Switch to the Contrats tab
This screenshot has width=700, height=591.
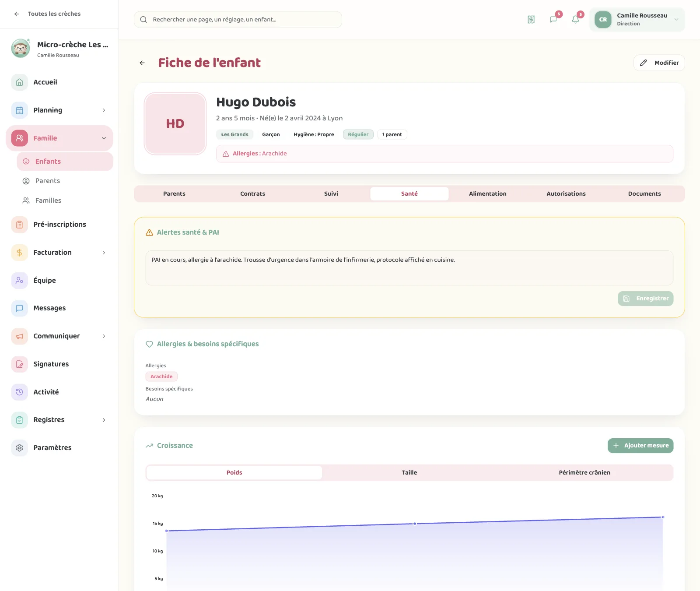pyautogui.click(x=252, y=194)
